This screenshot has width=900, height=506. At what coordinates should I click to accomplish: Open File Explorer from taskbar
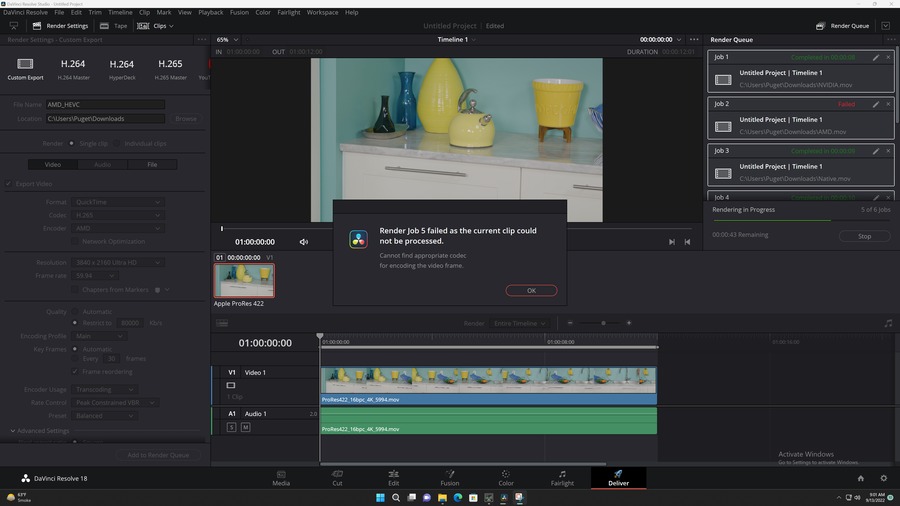442,497
